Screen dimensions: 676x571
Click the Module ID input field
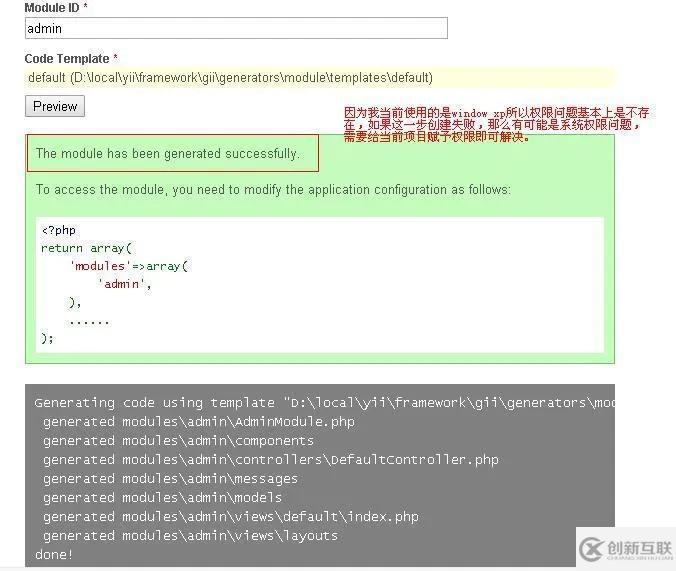pos(236,28)
